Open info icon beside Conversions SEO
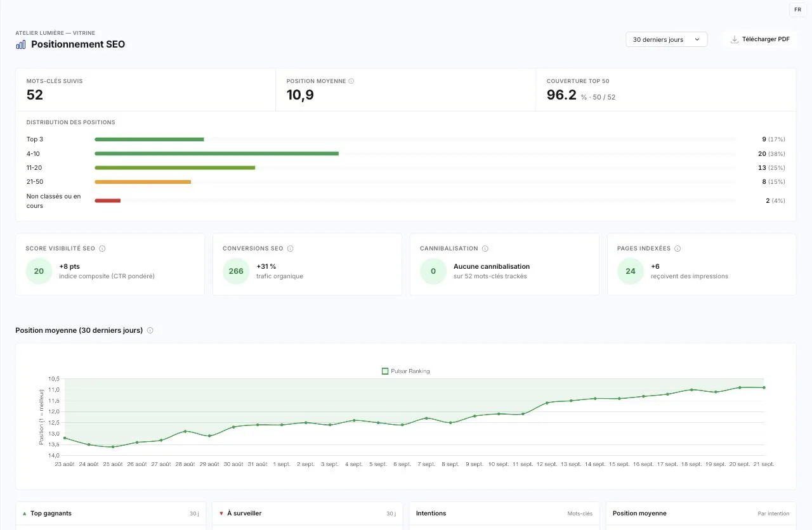The width and height of the screenshot is (812, 530). [291, 249]
